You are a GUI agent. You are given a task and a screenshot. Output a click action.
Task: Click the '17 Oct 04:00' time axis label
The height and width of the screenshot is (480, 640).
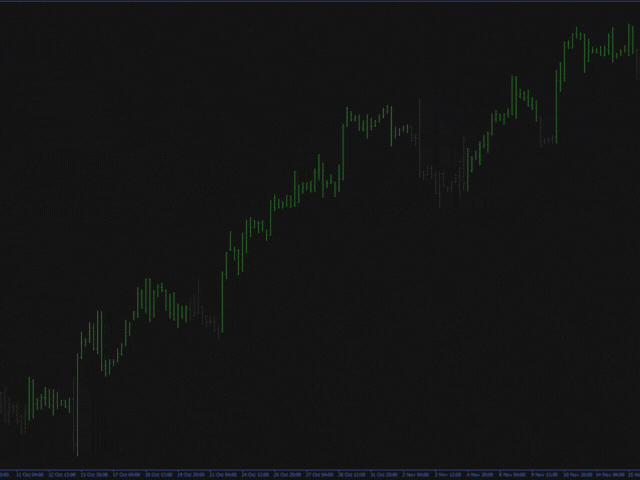(127, 475)
